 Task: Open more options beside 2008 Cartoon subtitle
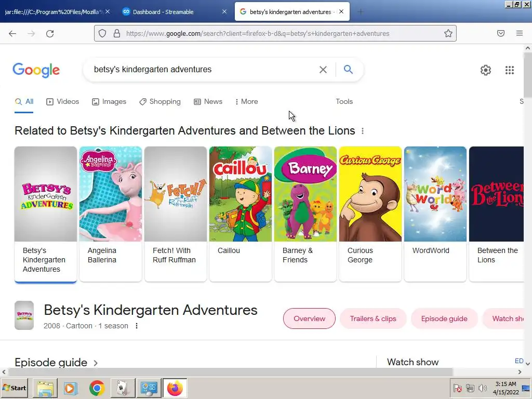(x=137, y=326)
